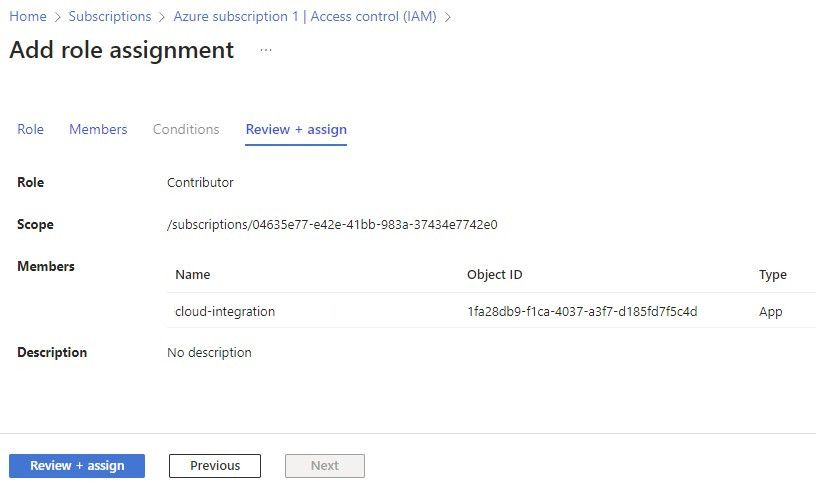
Task: Click the Contributor role value
Action: pyautogui.click(x=200, y=182)
